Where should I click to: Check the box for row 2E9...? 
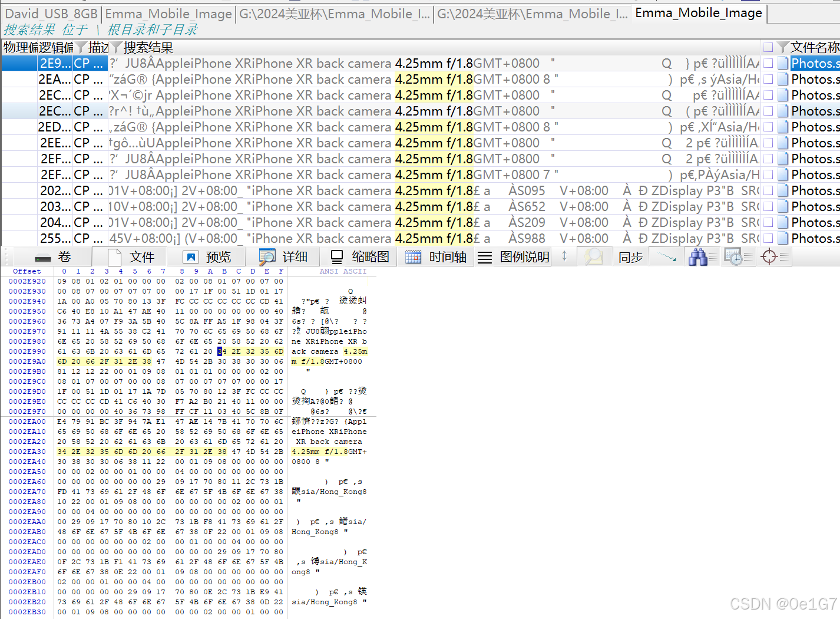768,63
